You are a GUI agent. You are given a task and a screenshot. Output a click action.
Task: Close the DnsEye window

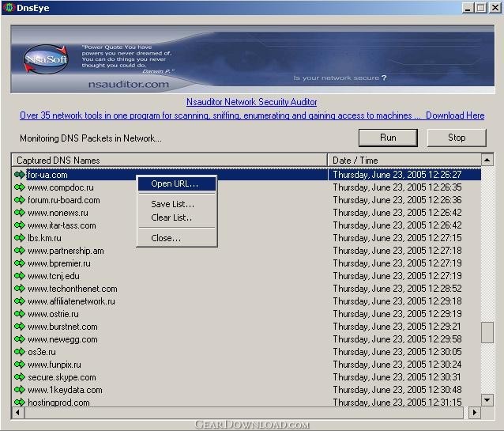tap(495, 8)
